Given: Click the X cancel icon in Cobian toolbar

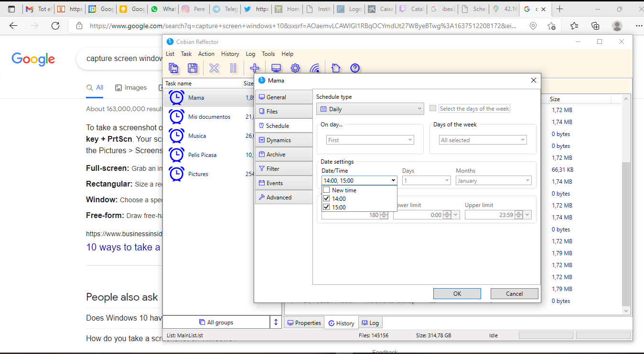Looking at the screenshot, I should [214, 68].
